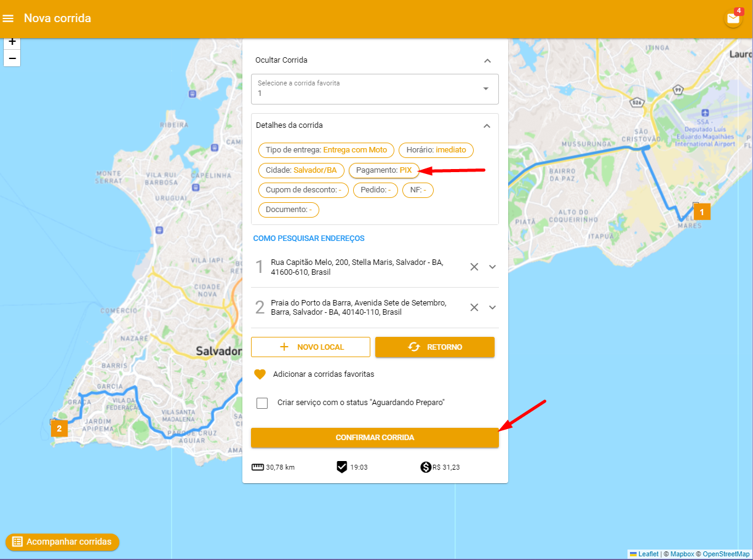Click the Praia do Porto da Barra address text
The image size is (753, 560).
(359, 308)
